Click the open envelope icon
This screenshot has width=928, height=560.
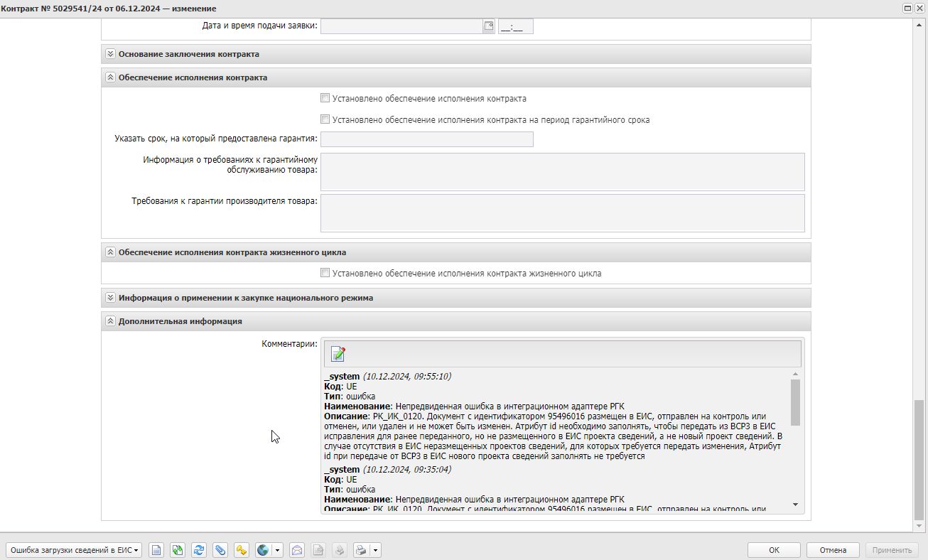click(297, 550)
